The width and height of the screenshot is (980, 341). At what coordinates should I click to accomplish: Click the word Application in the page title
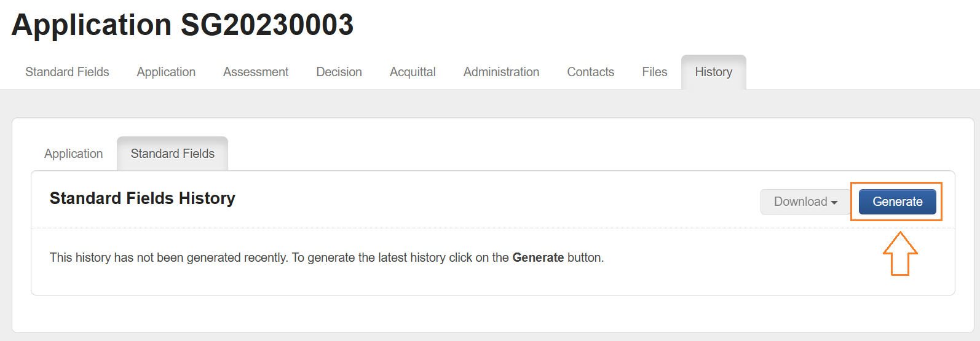click(x=92, y=25)
